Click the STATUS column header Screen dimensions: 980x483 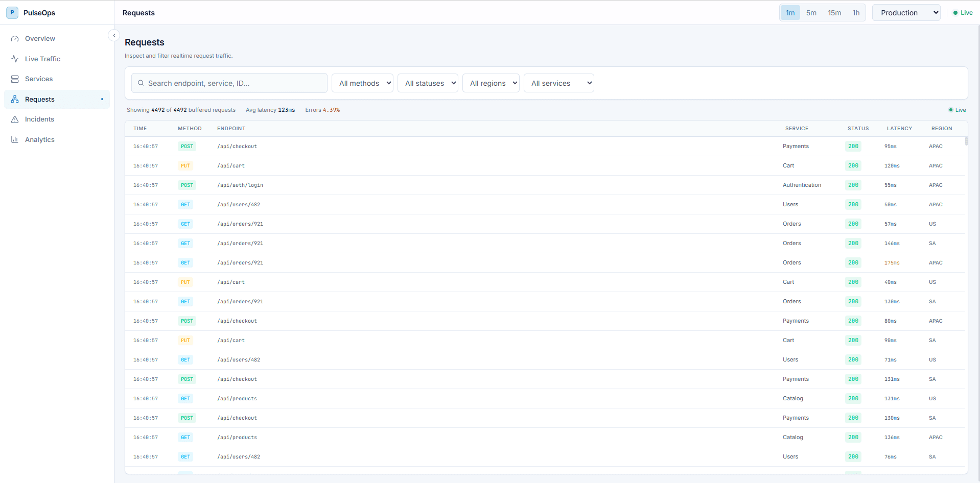pyautogui.click(x=858, y=129)
